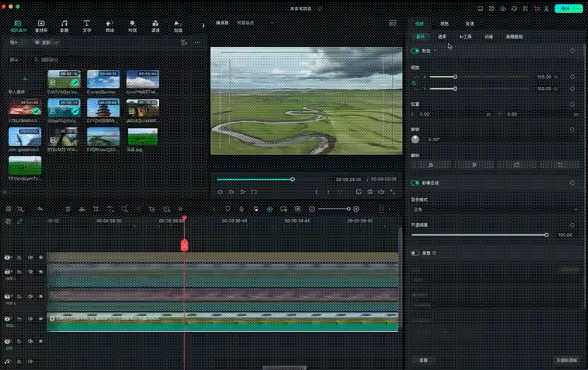This screenshot has height=370, width=588.
Task: Add keyframe for Position (位置)
Action: 572,104
